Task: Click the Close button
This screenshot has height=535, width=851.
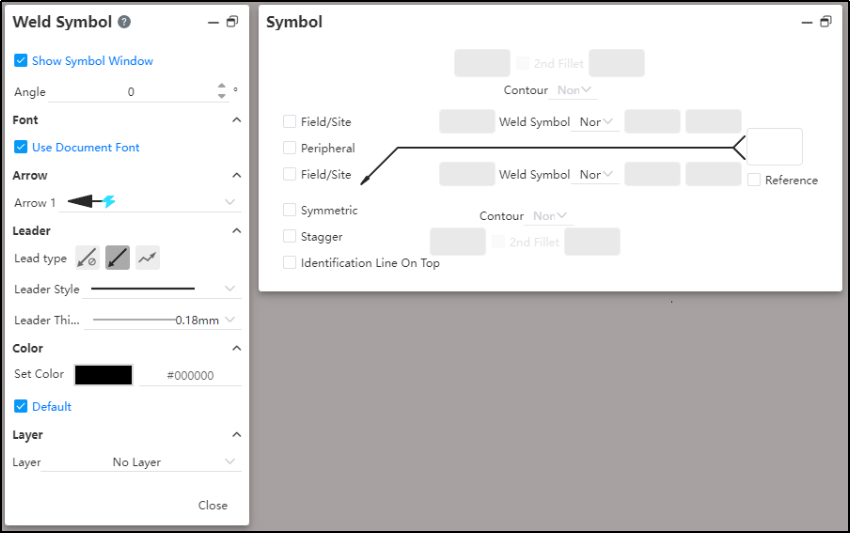Action: click(x=213, y=505)
